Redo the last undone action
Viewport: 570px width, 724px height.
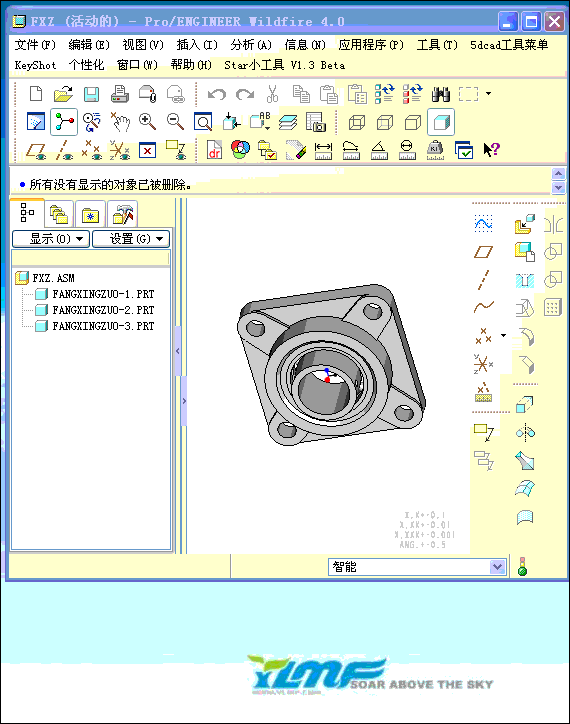click(x=245, y=95)
